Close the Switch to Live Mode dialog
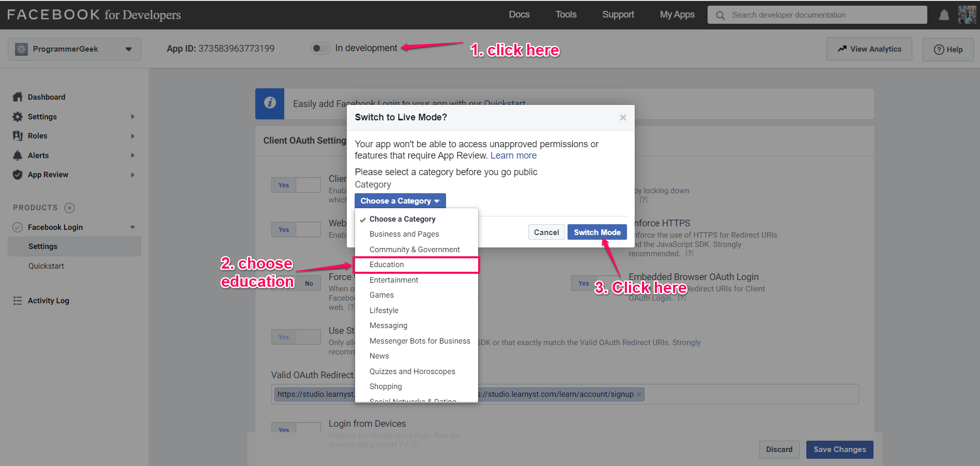 coord(623,118)
